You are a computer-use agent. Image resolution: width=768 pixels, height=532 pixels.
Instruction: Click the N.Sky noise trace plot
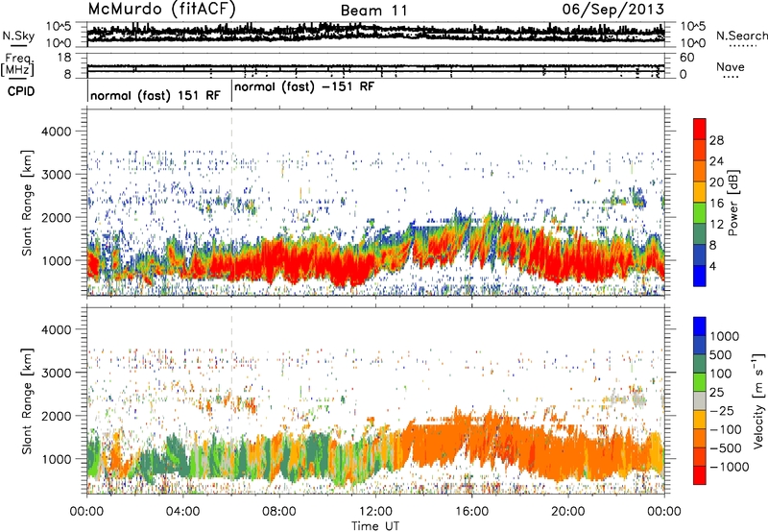pos(375,34)
